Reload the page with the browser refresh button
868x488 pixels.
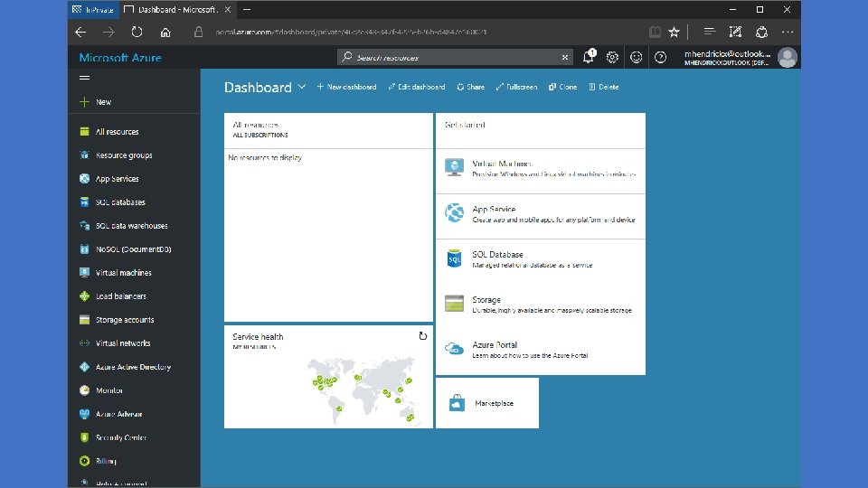[x=137, y=33]
